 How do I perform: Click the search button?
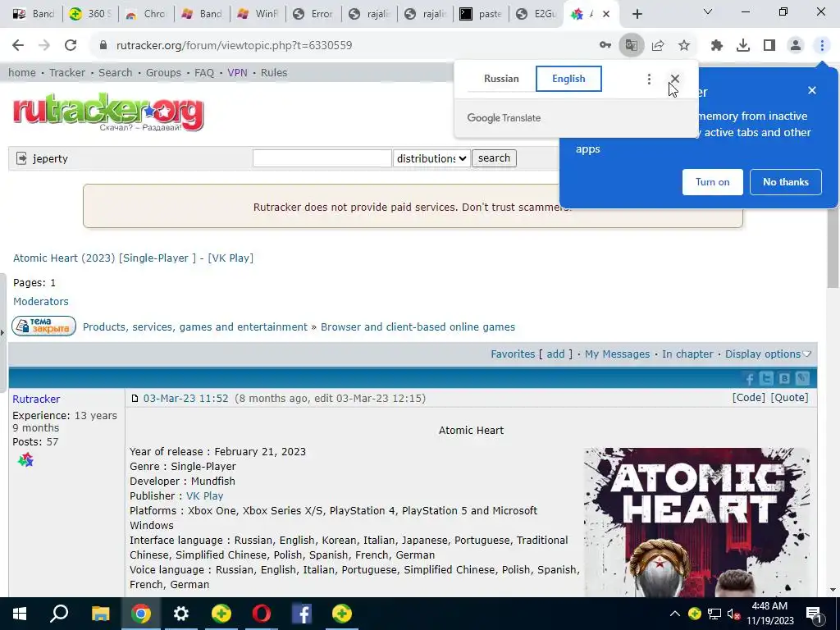point(494,158)
